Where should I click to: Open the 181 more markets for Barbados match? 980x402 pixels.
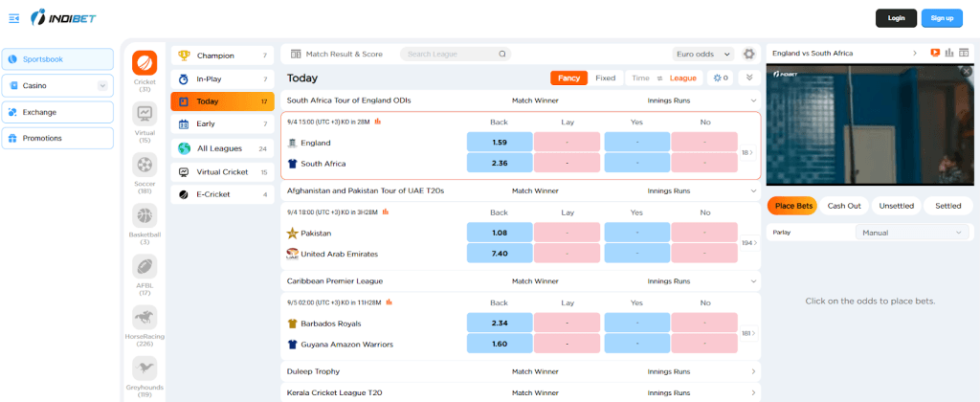pyautogui.click(x=748, y=333)
